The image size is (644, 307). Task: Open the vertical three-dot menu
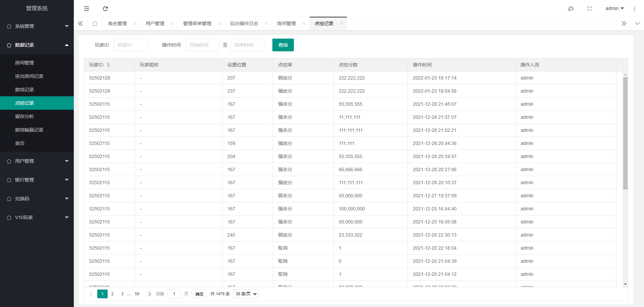(x=635, y=9)
